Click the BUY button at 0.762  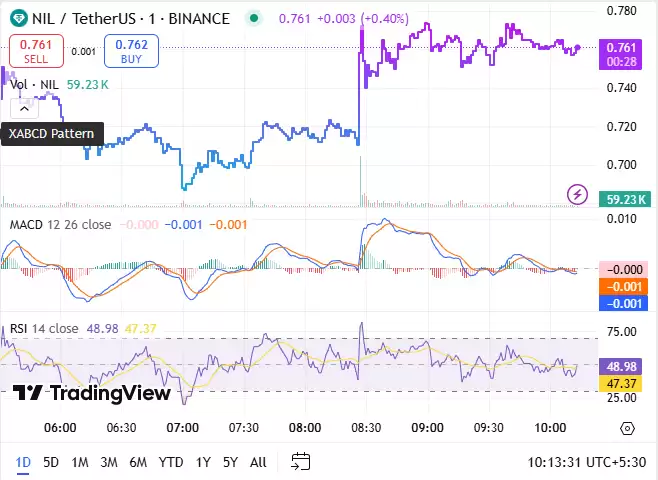[131, 51]
